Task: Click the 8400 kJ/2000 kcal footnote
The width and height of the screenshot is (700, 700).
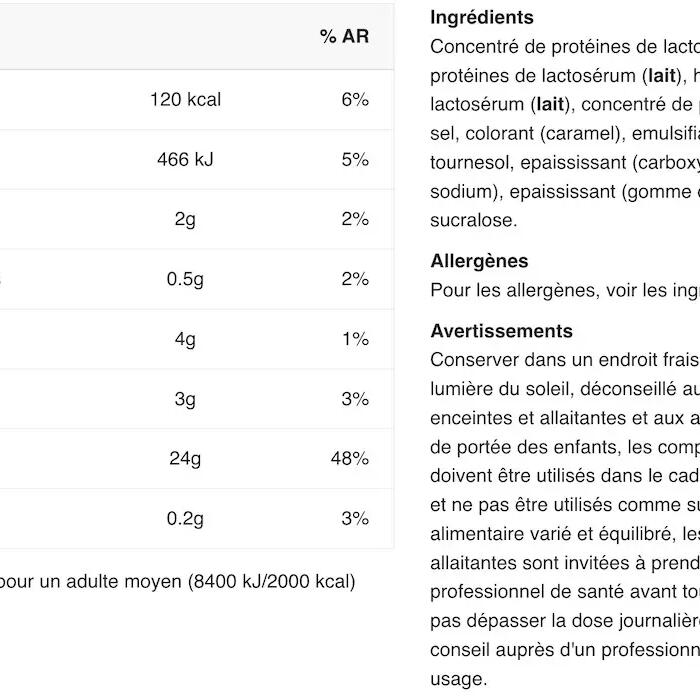Action: coord(270,581)
